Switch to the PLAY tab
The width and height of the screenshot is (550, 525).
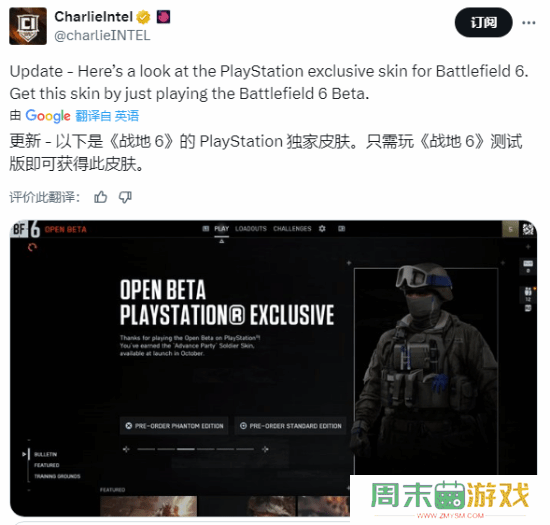(221, 229)
